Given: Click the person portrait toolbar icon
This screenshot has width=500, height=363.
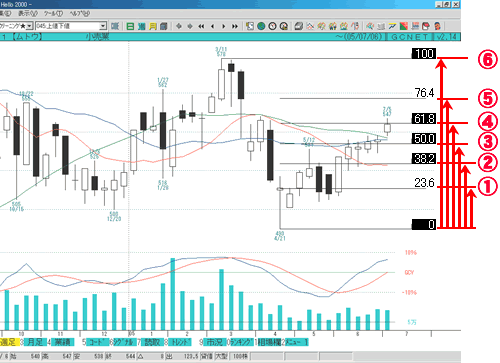Looking at the screenshot, I should point(437,26).
